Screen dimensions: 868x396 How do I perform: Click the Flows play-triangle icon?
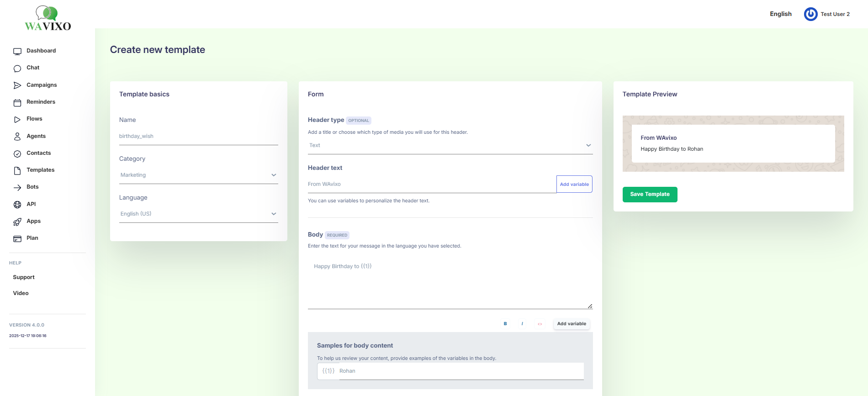click(x=17, y=120)
